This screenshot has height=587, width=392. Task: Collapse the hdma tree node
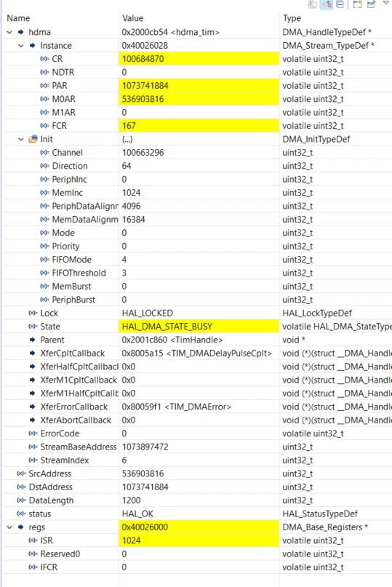[9, 33]
